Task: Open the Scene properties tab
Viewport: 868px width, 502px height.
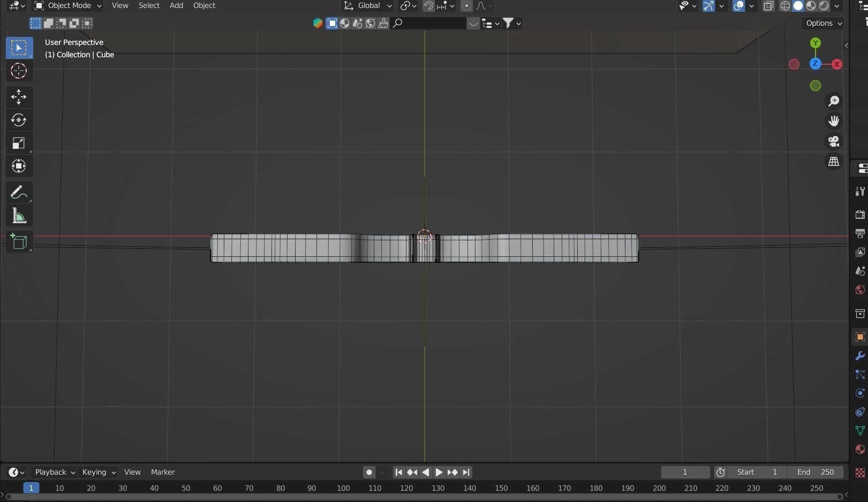Action: click(860, 271)
